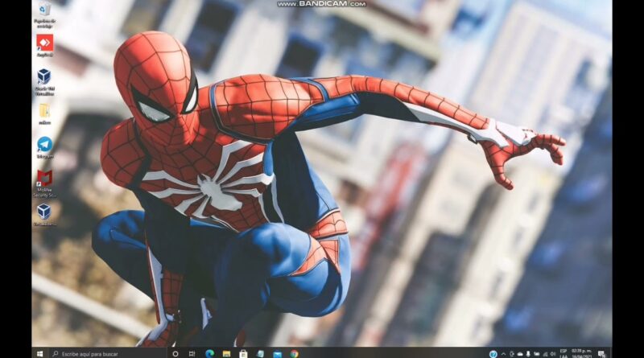Open the network signal tray icon
Image resolution: width=644 pixels, height=358 pixels.
tap(545, 354)
